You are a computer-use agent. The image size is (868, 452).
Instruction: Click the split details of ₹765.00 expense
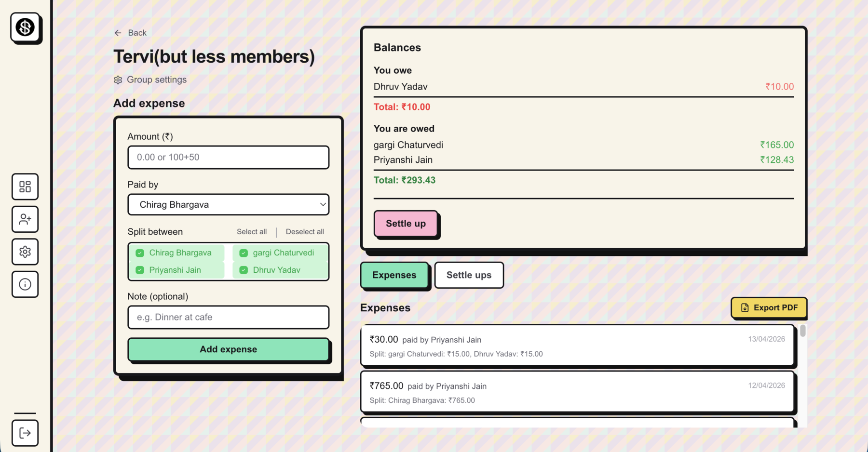click(x=422, y=400)
